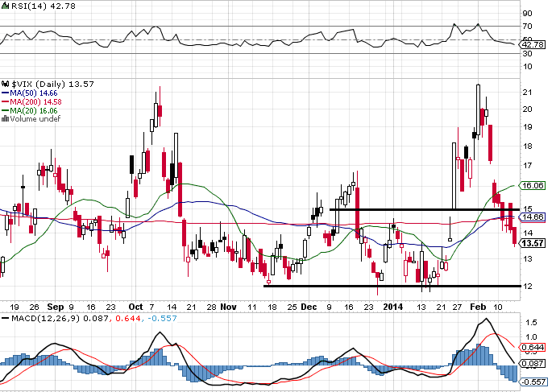Click the 15 price axis label

[528, 209]
